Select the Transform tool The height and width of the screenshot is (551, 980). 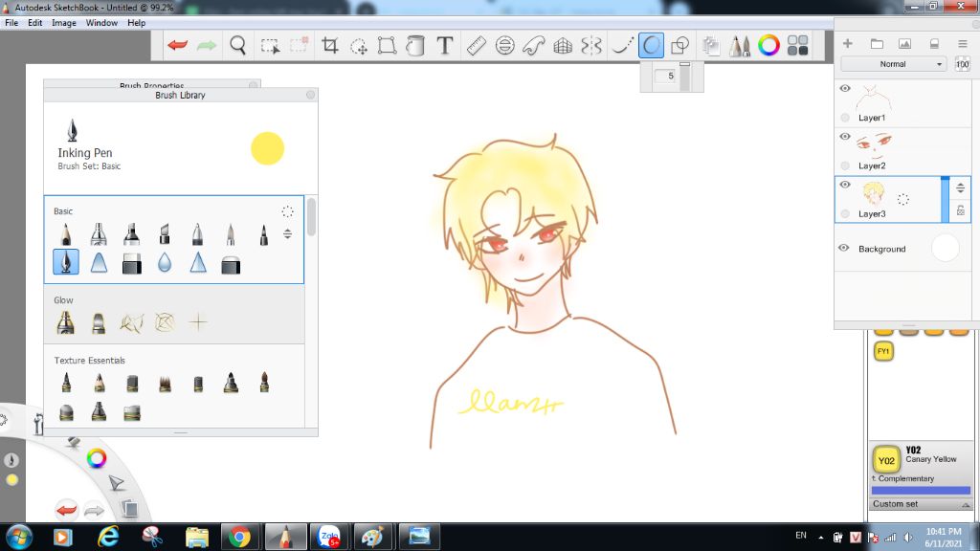(387, 45)
